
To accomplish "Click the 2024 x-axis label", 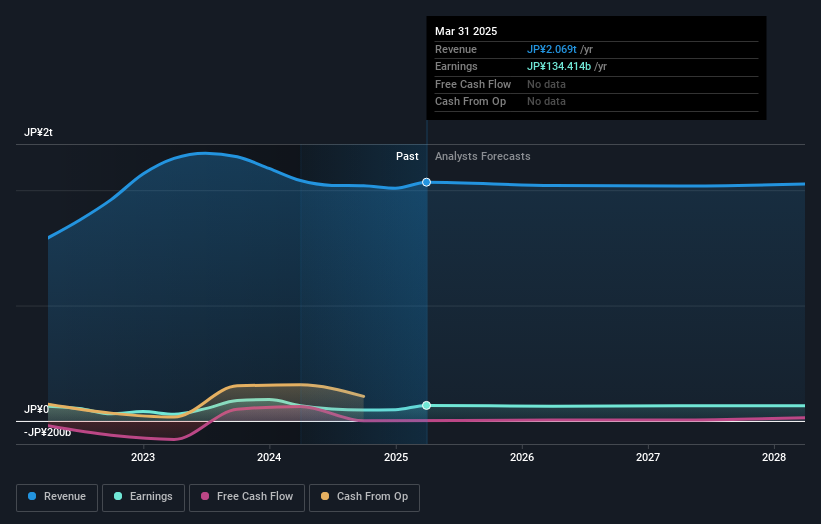I will 269,458.
